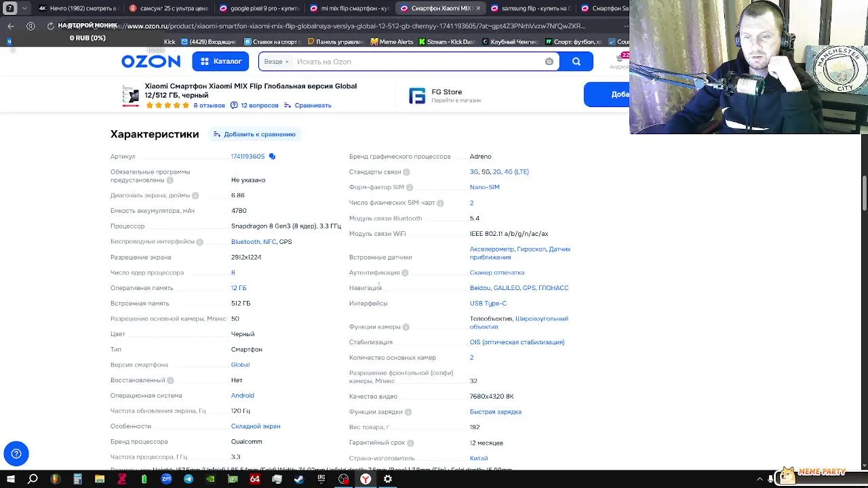Click Добавить к сравнению link
Viewport: 868px width, 488px height.
click(x=254, y=134)
